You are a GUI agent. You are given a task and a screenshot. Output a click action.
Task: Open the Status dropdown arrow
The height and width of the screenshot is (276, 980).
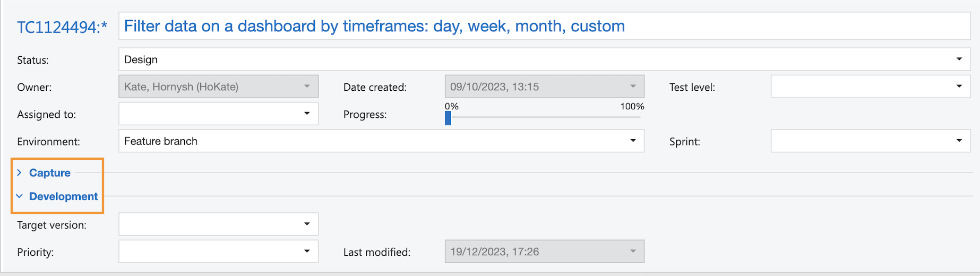[x=959, y=59]
